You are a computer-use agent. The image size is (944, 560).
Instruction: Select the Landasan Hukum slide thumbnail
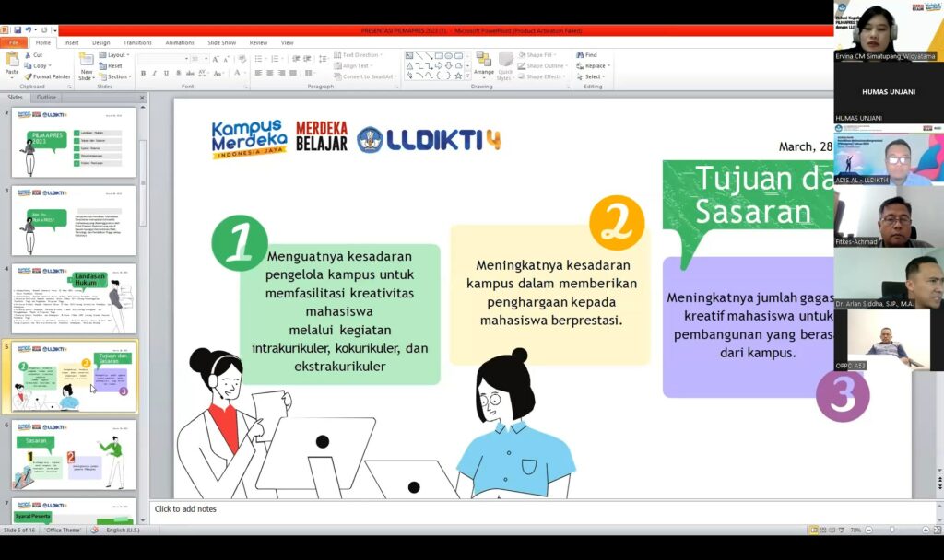pyautogui.click(x=74, y=299)
